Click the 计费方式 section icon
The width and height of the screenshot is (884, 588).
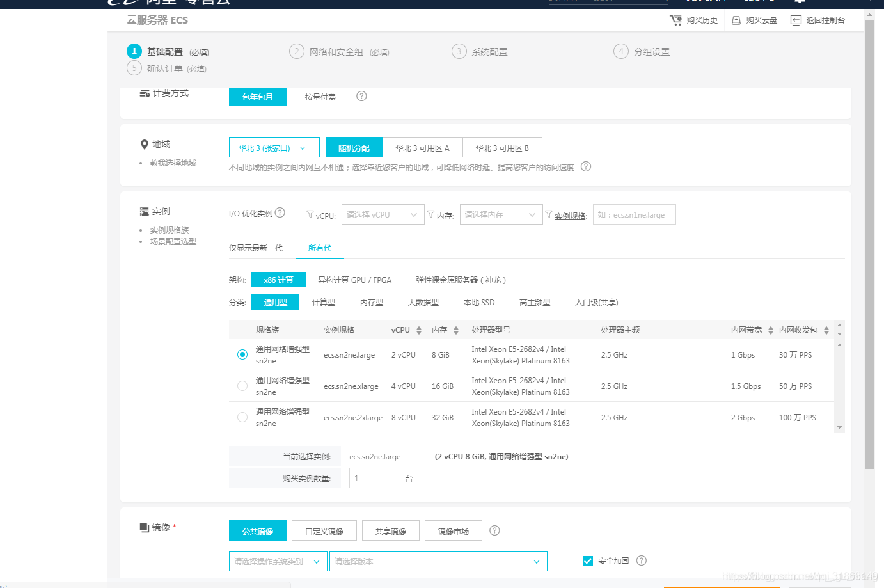pyautogui.click(x=145, y=93)
